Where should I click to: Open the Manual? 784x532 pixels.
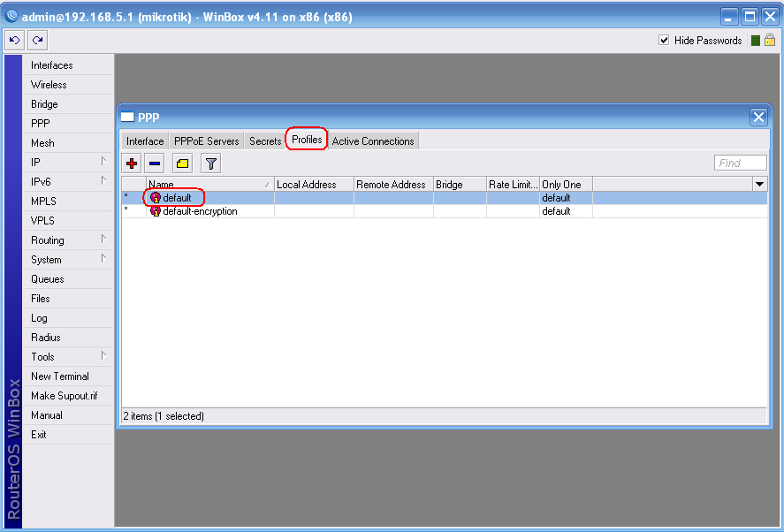pyautogui.click(x=67, y=415)
